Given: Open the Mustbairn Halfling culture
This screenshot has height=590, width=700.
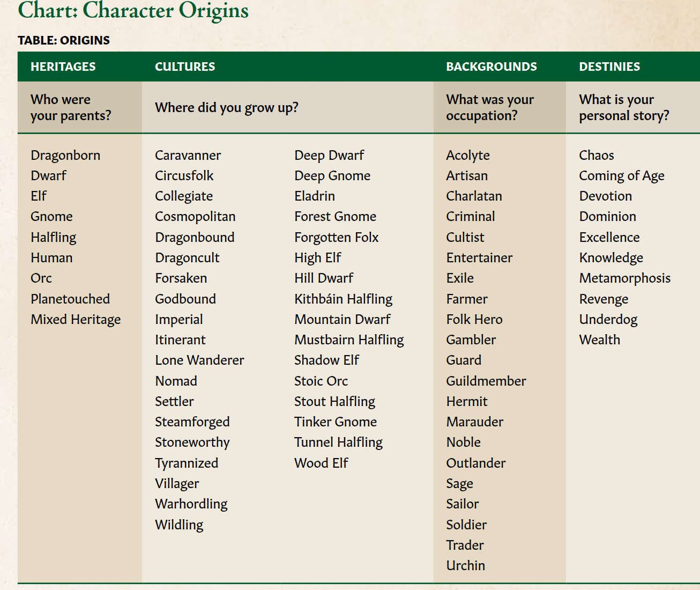Looking at the screenshot, I should [349, 340].
